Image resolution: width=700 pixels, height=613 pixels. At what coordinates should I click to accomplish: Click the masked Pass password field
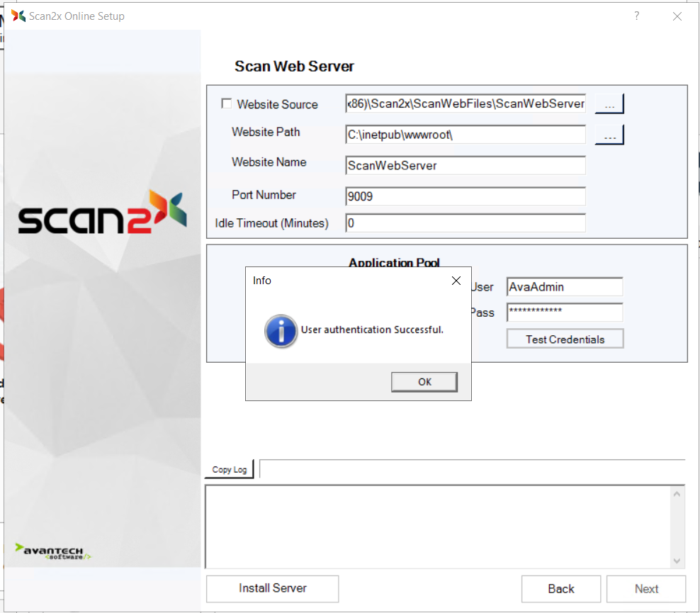pos(564,313)
